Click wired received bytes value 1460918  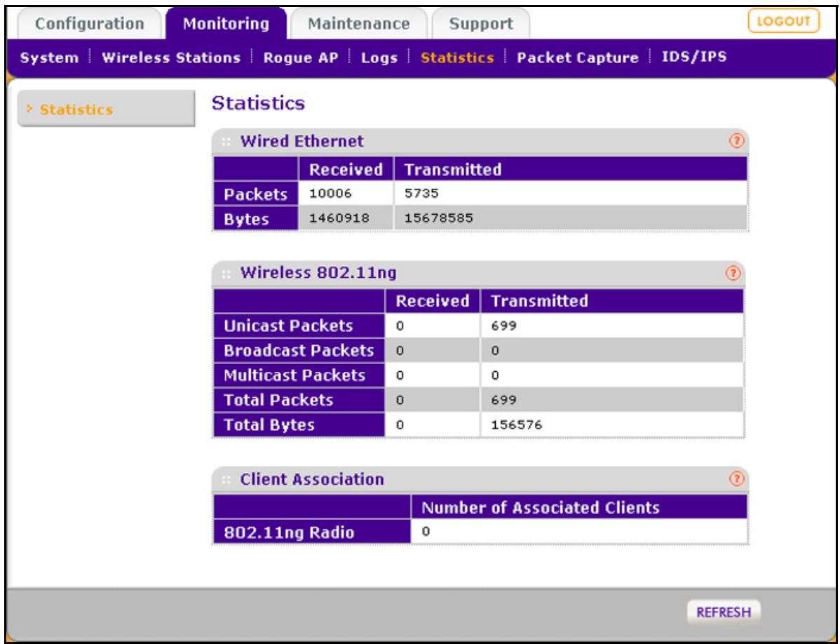[339, 218]
